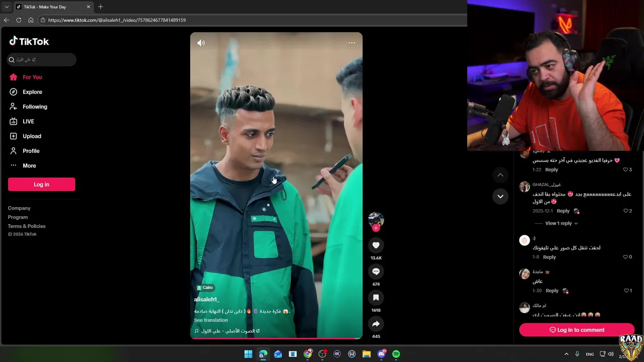Screen dimensions: 644x362
Task: Like ماجدة's comment with 1 like
Action: [x=626, y=291]
